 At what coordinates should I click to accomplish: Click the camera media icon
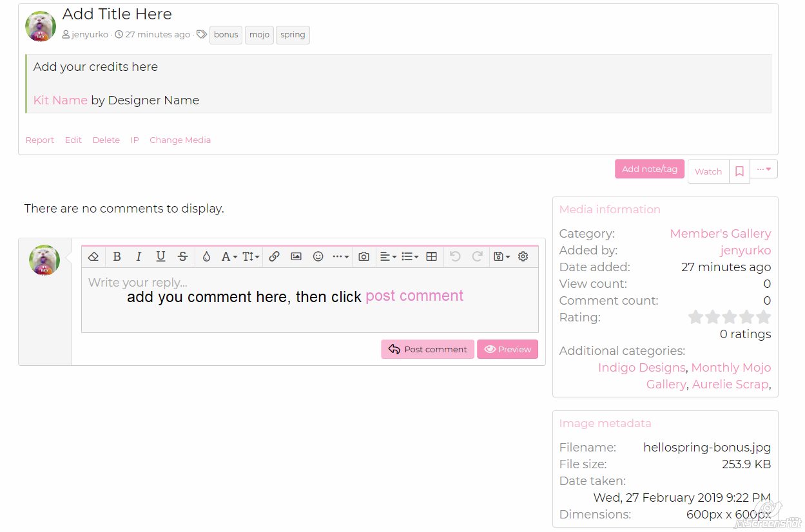pyautogui.click(x=364, y=256)
